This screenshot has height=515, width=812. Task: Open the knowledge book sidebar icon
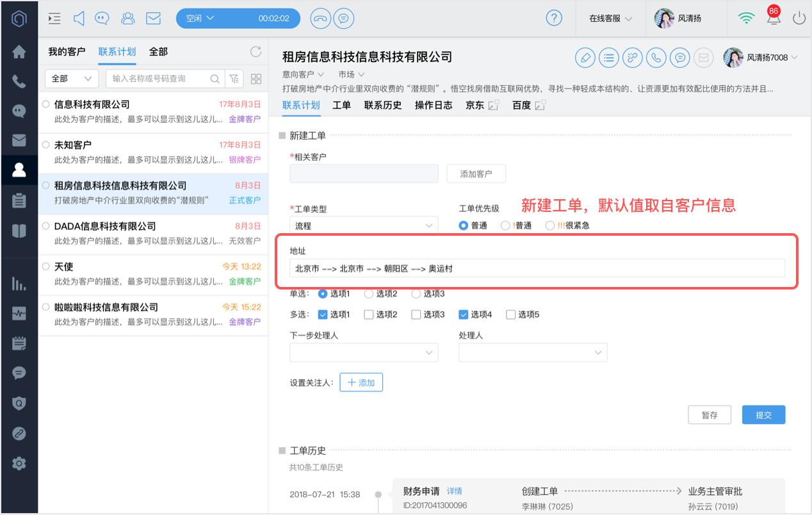[19, 231]
